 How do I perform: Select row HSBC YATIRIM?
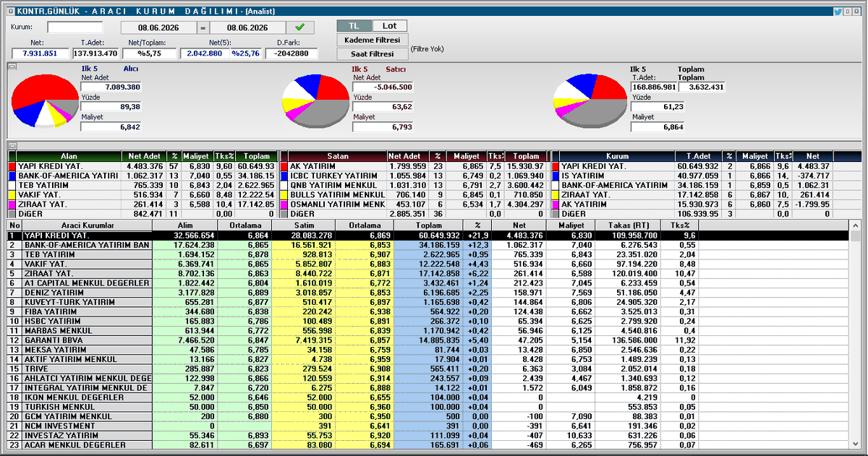428,320
